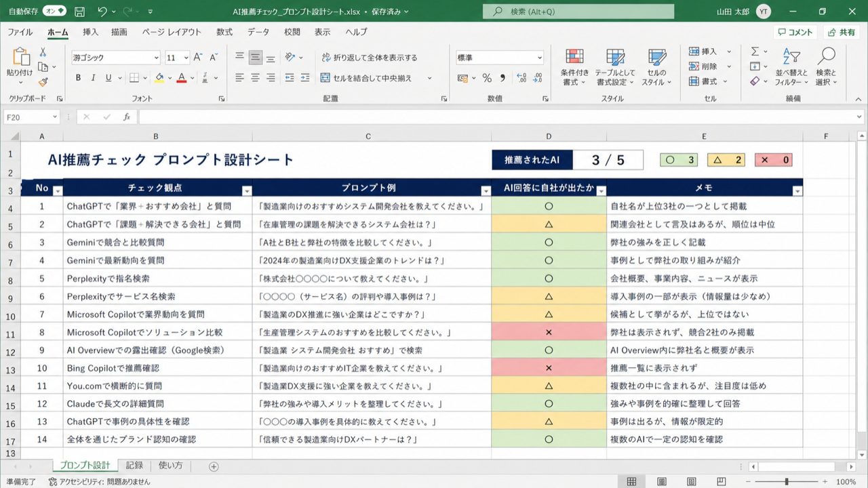Screen dimensions: 868x488
Task: Toggle italic formatting I button
Action: pos(93,78)
